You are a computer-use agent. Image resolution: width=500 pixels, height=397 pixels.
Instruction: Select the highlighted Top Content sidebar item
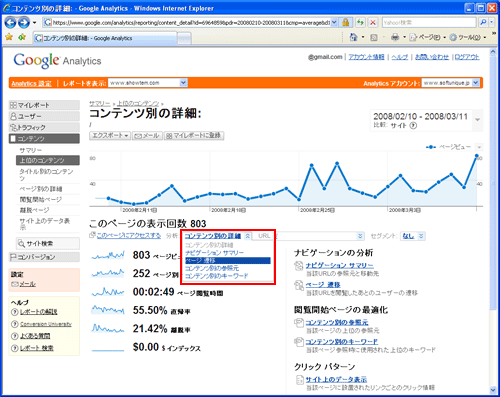coord(48,160)
